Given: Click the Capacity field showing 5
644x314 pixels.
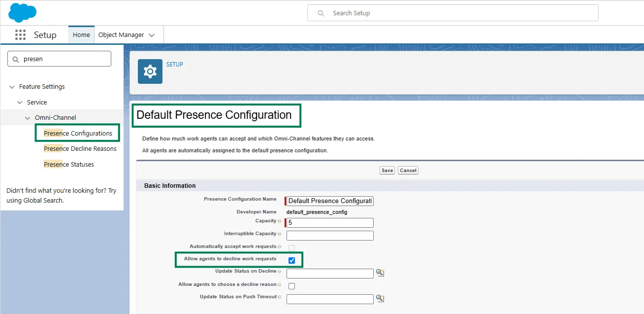Looking at the screenshot, I should 330,223.
